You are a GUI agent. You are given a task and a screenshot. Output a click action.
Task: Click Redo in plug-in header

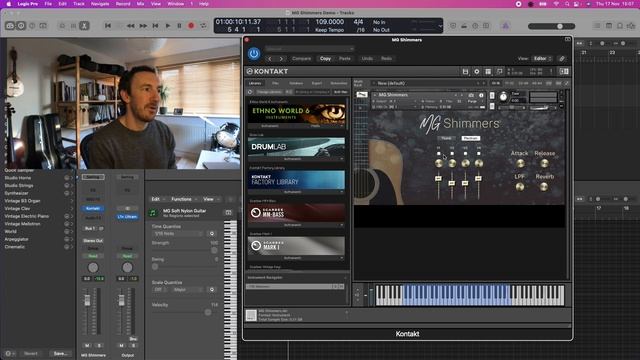pos(386,58)
